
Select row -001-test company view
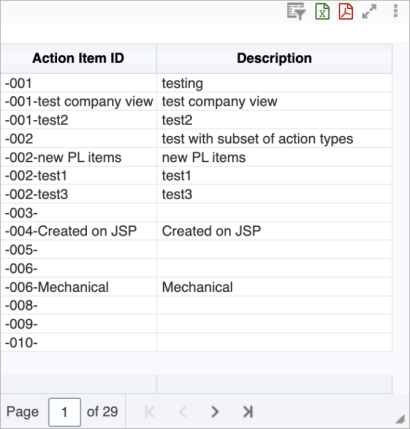pyautogui.click(x=196, y=101)
